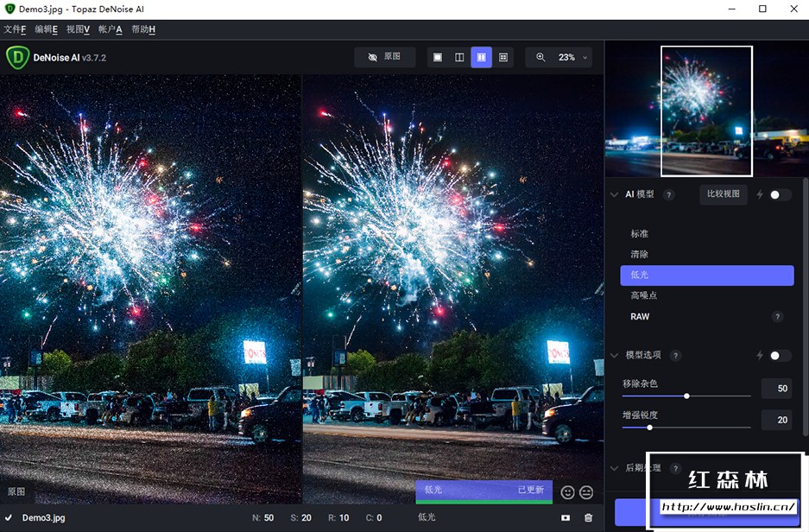This screenshot has height=532, width=809.
Task: Select the 高噪点 AI model
Action: (x=644, y=295)
